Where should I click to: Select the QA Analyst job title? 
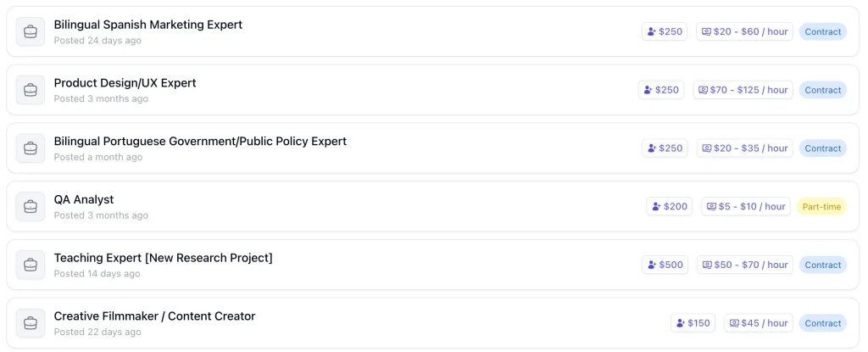tap(84, 199)
